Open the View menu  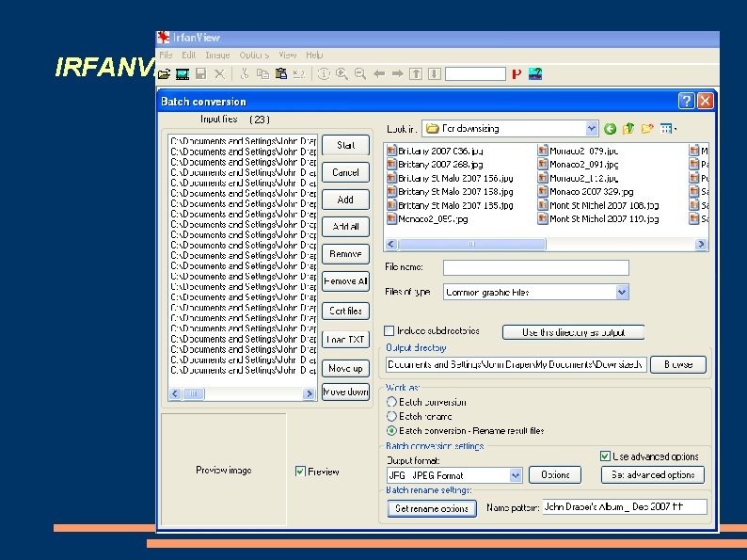click(x=288, y=55)
